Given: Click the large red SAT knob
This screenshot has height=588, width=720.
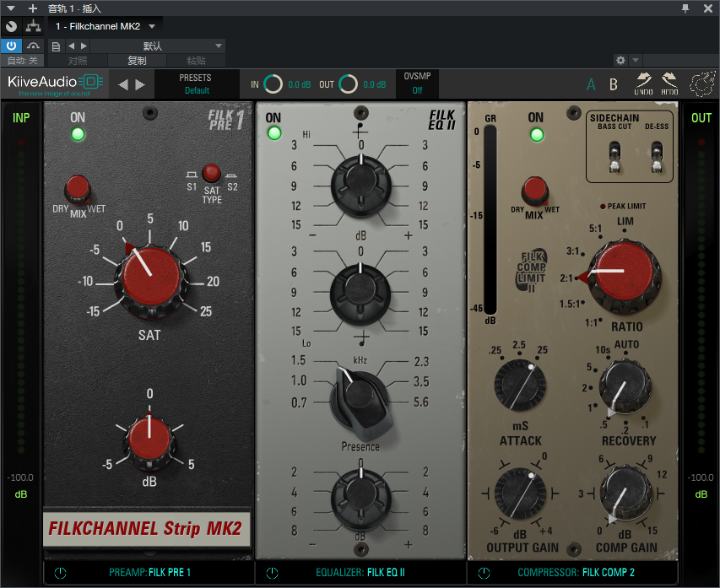Looking at the screenshot, I should tap(151, 282).
